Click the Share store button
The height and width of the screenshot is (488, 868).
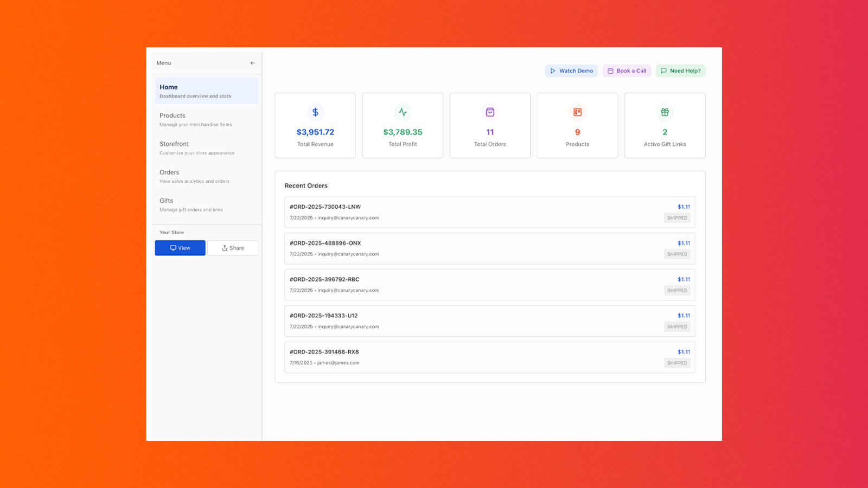click(233, 248)
